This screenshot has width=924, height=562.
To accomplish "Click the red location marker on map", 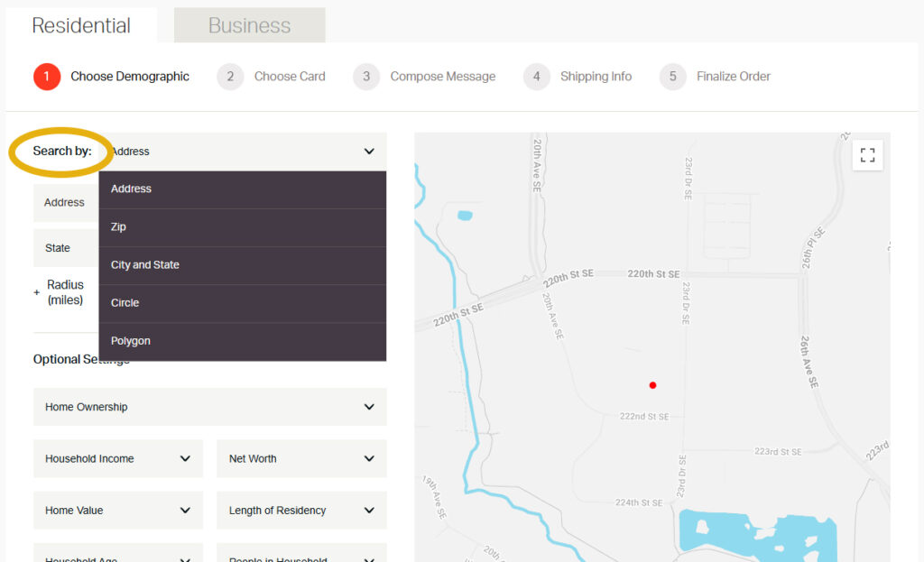I will [652, 385].
